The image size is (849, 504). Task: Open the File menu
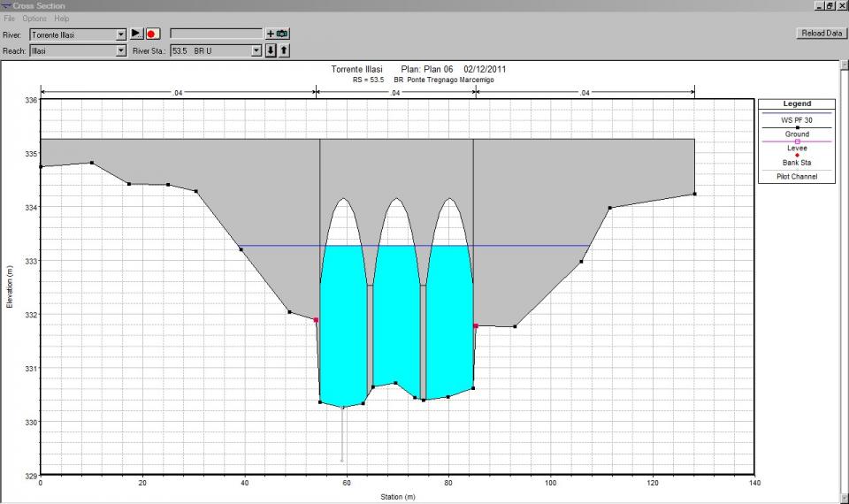point(11,19)
